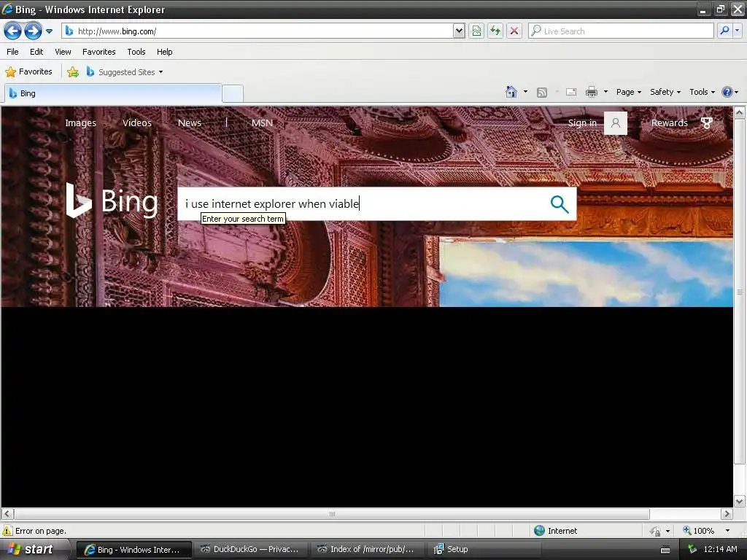Open the search provider options dropdown

pos(738,31)
